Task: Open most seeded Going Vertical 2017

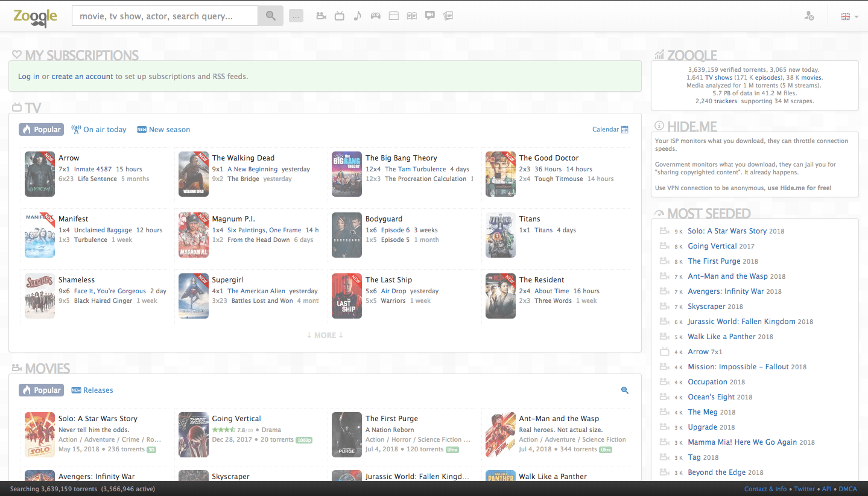Action: pos(712,246)
